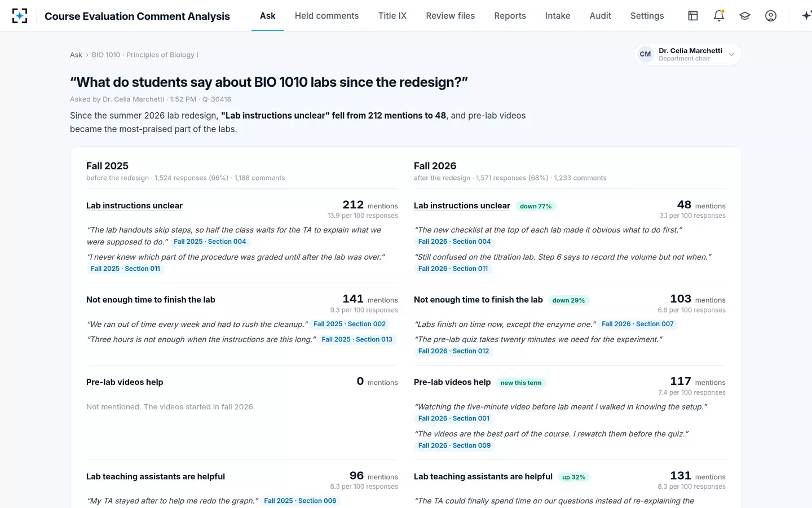The height and width of the screenshot is (508, 812).
Task: Open the user account icon
Action: (771, 16)
